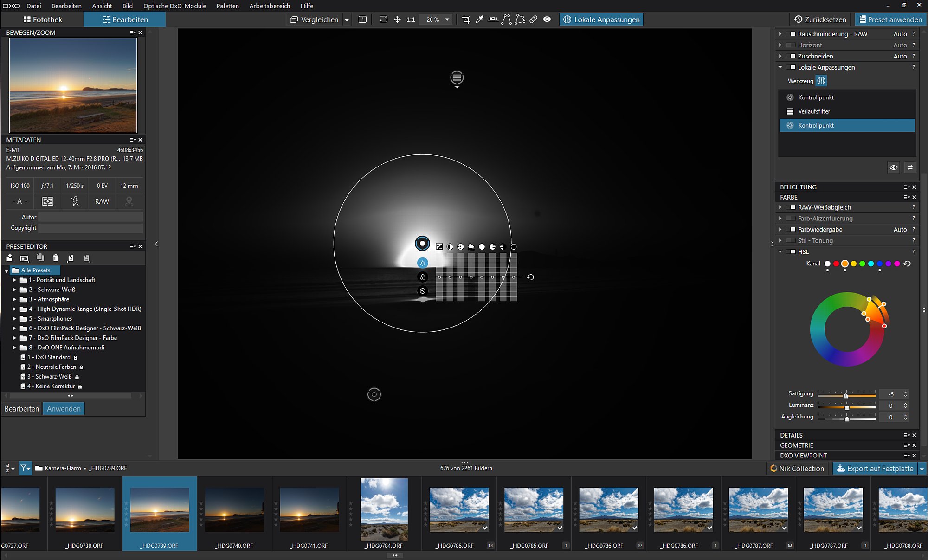Click the reset arrow beside equalizer sliders
Viewport: 928px width, 560px height.
[530, 277]
